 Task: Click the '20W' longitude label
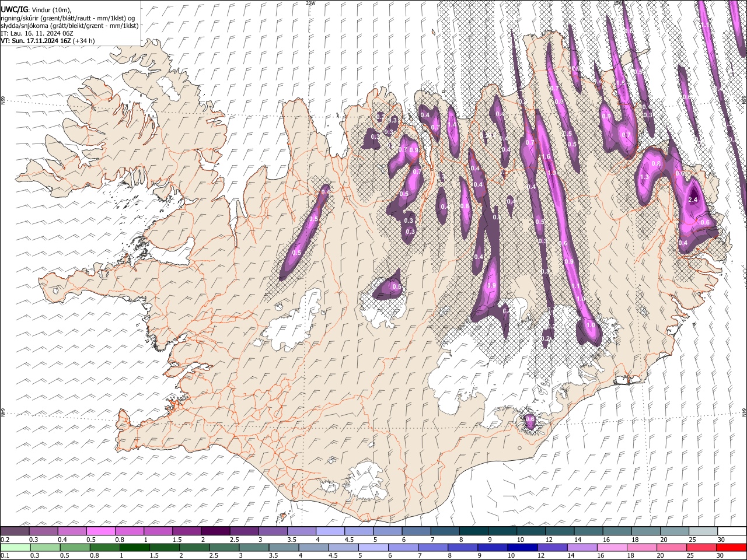[310, 3]
